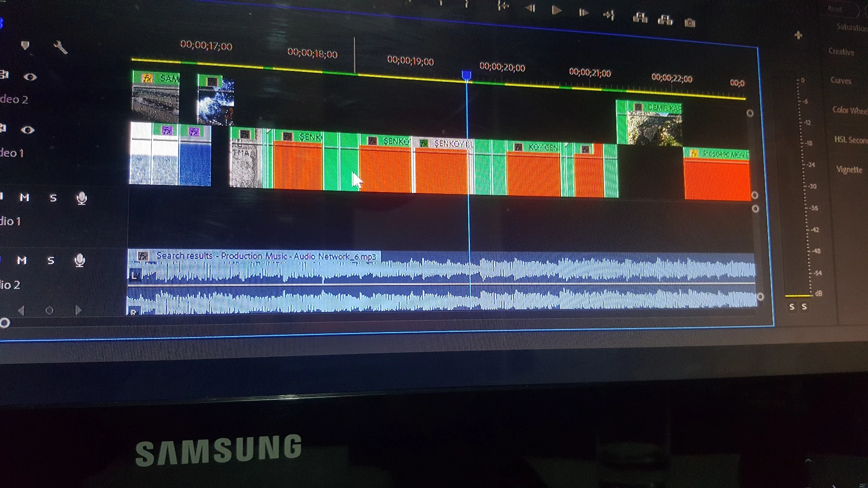Open timeline display settings wrench
This screenshot has height=488, width=868.
(60, 47)
